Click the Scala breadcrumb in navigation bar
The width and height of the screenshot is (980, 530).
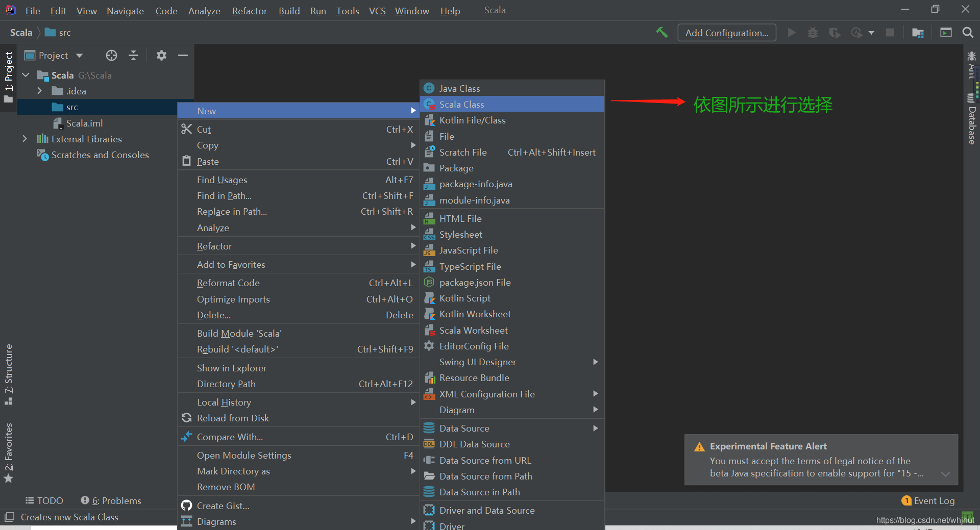(x=21, y=32)
